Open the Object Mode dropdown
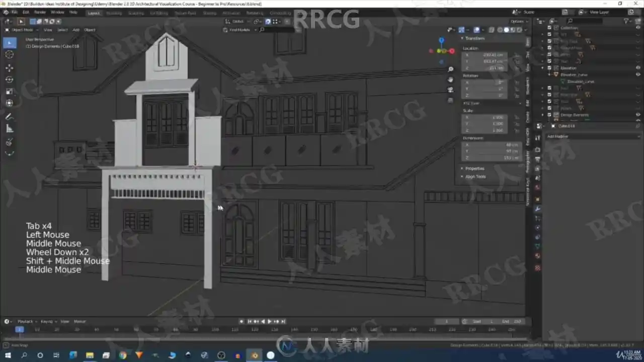 [22, 30]
